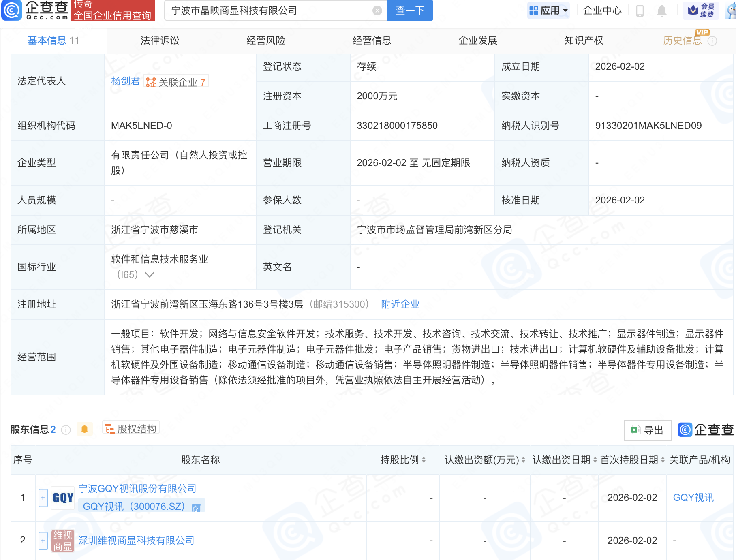Open legal representative 杨剑君 link
The width and height of the screenshot is (736, 560).
tap(125, 81)
